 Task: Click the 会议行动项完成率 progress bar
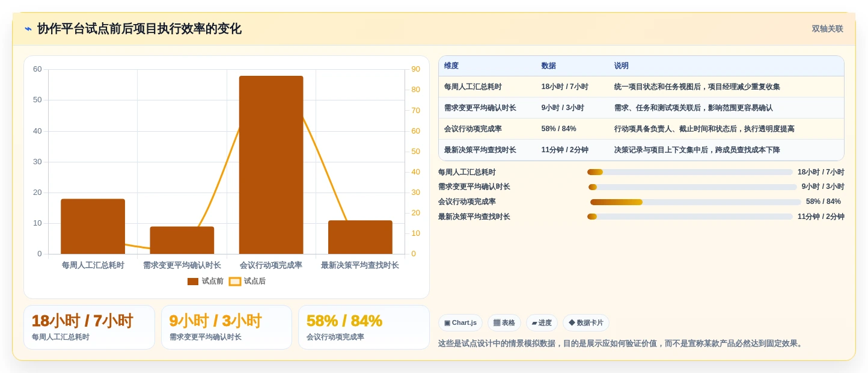click(x=695, y=202)
